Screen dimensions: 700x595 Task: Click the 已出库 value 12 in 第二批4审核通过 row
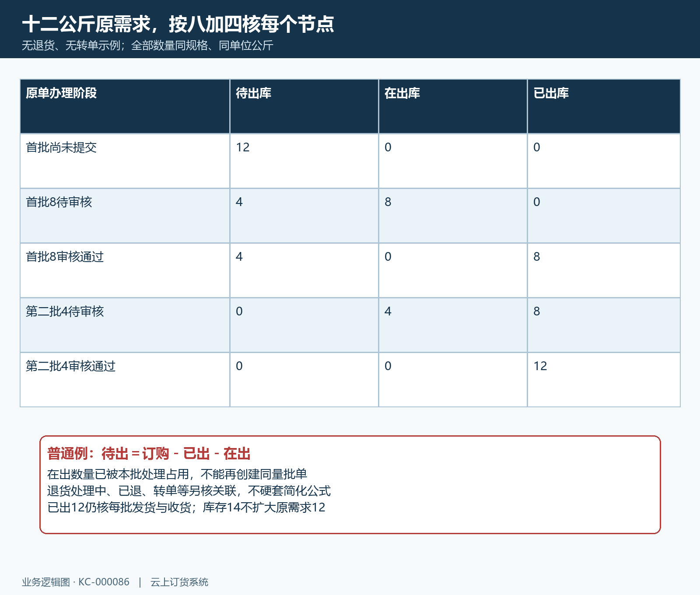(x=540, y=366)
